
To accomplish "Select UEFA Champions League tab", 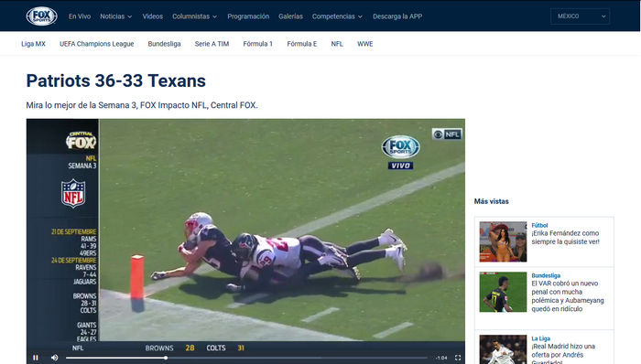I will 96,44.
